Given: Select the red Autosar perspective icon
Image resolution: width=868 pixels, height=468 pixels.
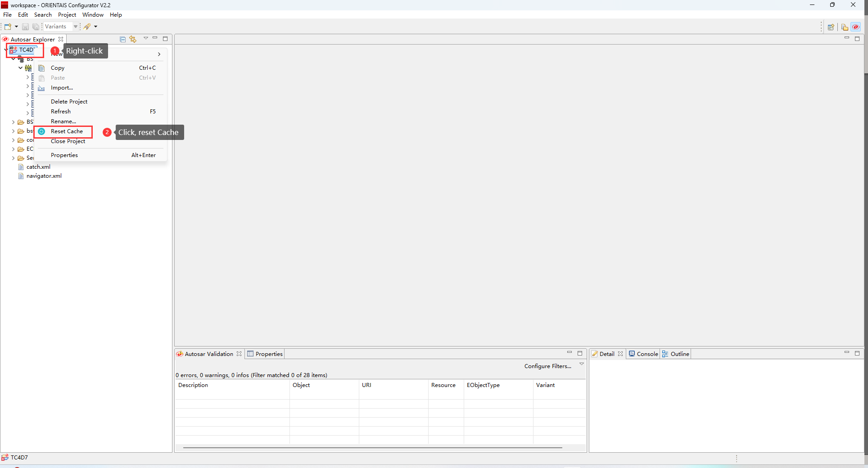Looking at the screenshot, I should pos(856,27).
